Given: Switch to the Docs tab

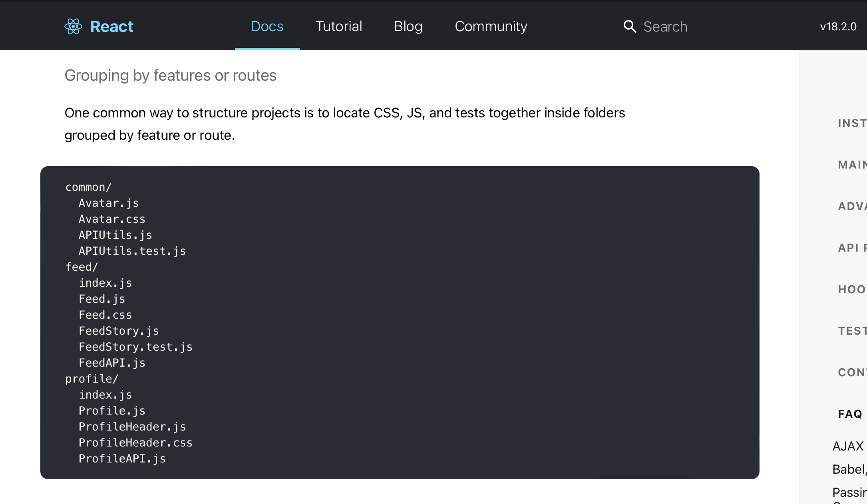Looking at the screenshot, I should click(x=267, y=26).
